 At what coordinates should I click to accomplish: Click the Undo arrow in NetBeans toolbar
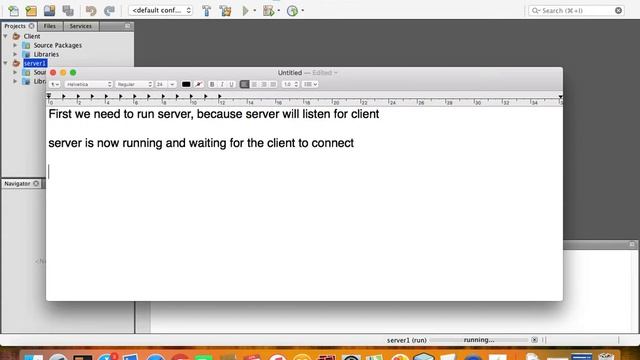pos(91,11)
